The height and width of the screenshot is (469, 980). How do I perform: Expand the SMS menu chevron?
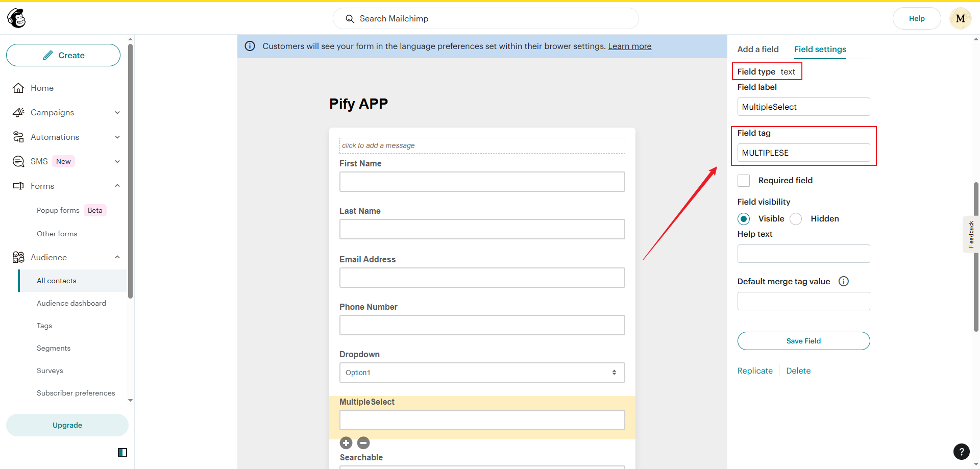117,161
